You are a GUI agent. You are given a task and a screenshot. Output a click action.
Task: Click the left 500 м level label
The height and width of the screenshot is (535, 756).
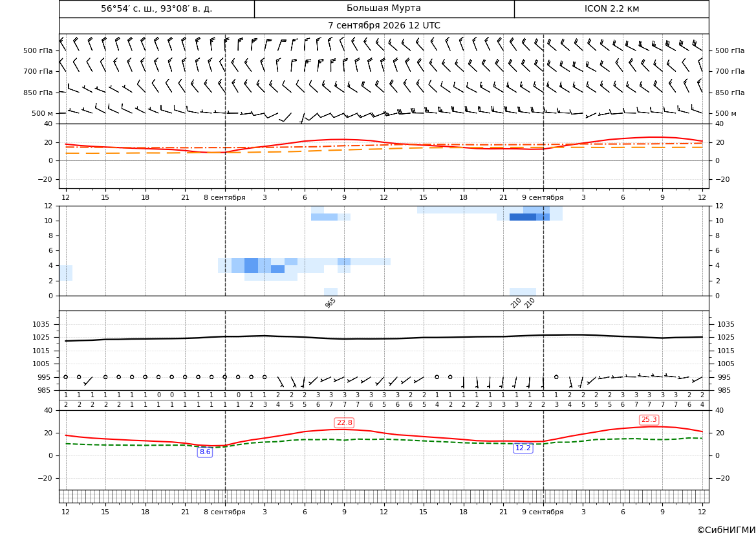[42, 113]
